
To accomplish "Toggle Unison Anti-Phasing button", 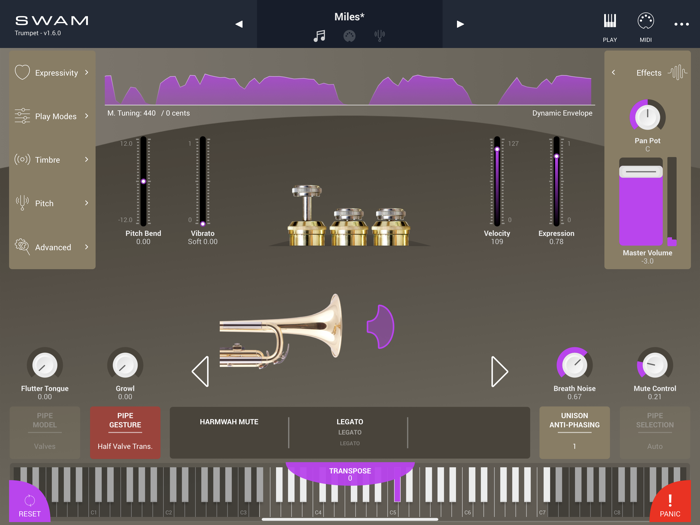I will [x=574, y=432].
